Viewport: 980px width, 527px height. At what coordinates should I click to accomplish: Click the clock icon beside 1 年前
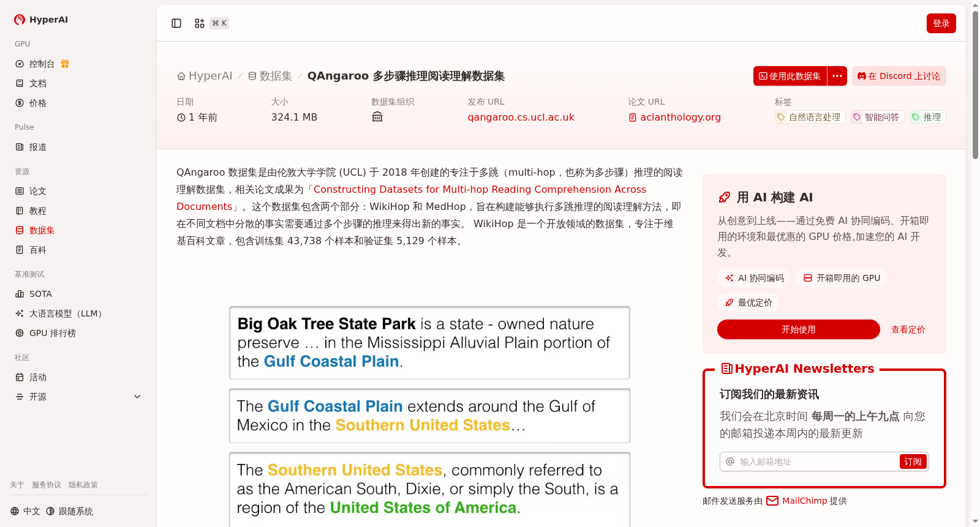pyautogui.click(x=181, y=118)
